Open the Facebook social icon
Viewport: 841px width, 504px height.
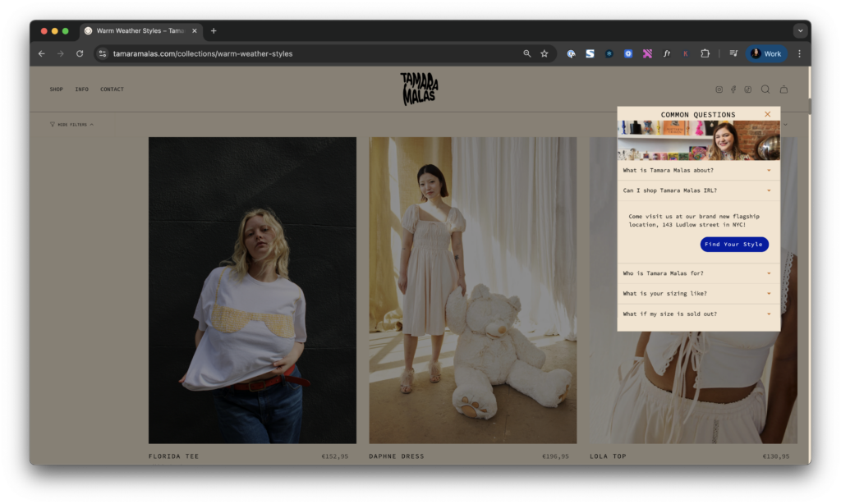[x=733, y=89]
